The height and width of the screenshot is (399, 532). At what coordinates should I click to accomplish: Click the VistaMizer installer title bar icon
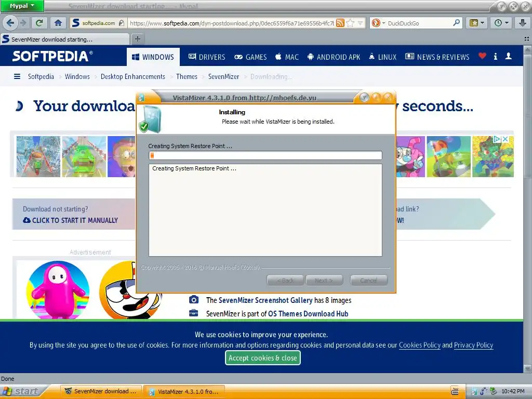pos(142,98)
